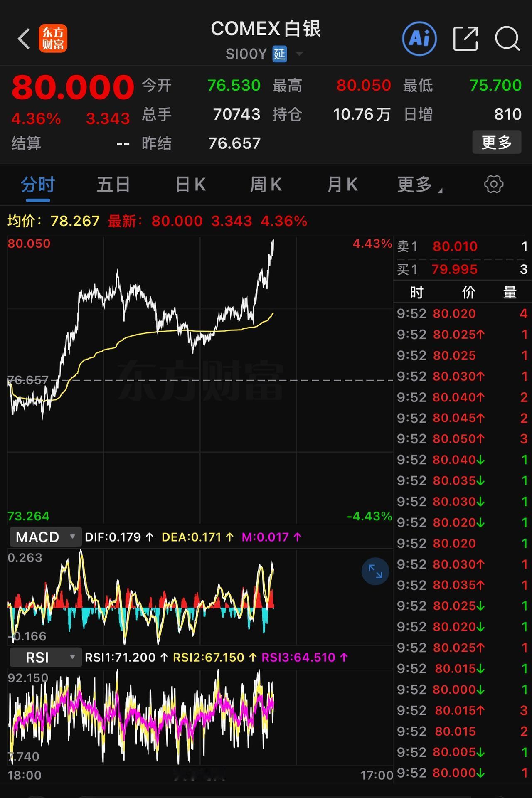Tap the 价 column header in tick list
Image resolution: width=532 pixels, height=798 pixels.
point(468,292)
